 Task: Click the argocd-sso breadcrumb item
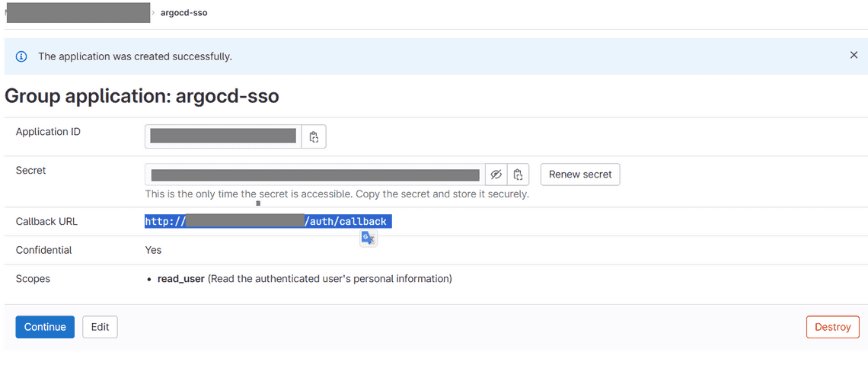[183, 13]
